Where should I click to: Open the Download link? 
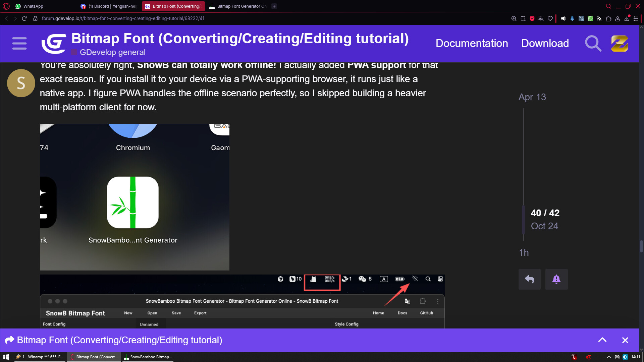pyautogui.click(x=545, y=43)
